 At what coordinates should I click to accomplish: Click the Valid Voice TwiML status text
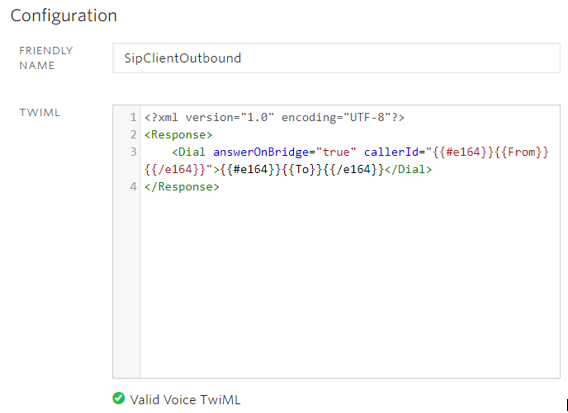click(x=185, y=400)
